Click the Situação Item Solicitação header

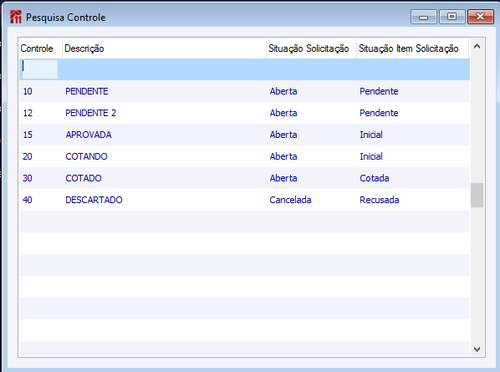coord(413,49)
